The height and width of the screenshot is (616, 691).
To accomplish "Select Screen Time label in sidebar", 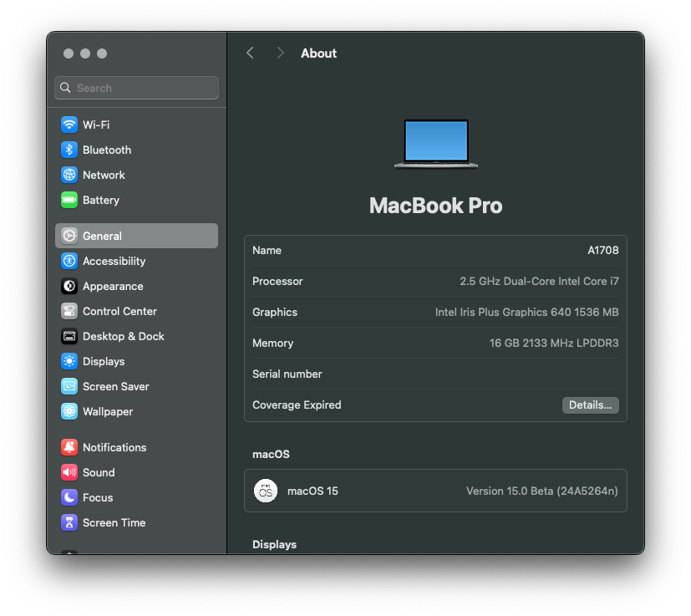I will [x=114, y=523].
